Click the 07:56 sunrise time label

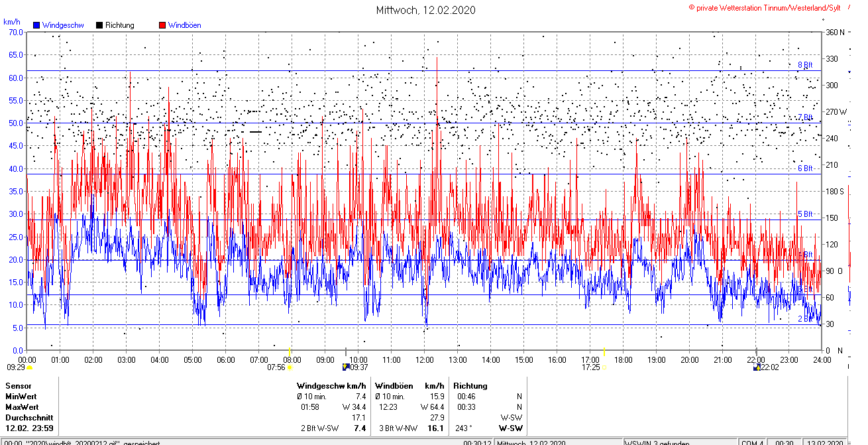tap(276, 366)
